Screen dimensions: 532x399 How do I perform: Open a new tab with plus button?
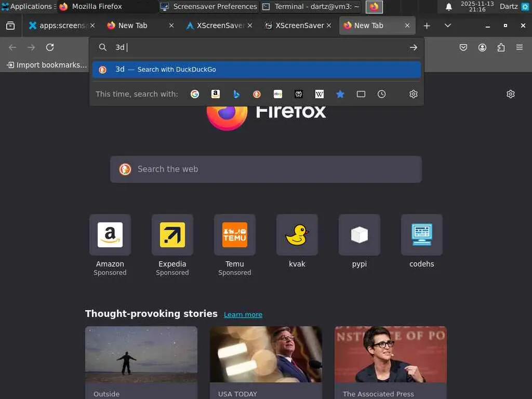[427, 25]
